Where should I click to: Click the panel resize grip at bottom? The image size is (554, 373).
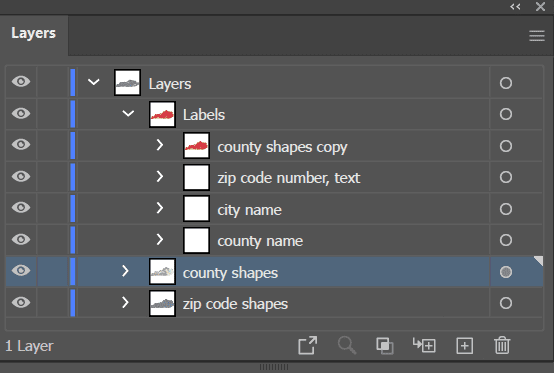[x=274, y=367]
